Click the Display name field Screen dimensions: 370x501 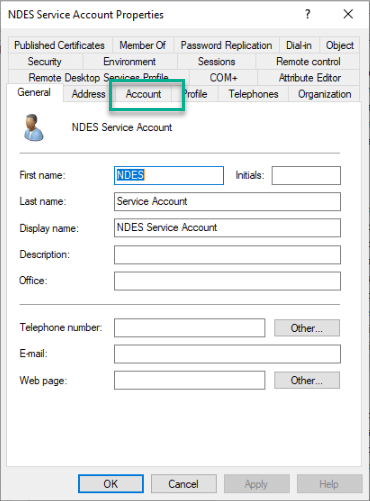pyautogui.click(x=227, y=228)
